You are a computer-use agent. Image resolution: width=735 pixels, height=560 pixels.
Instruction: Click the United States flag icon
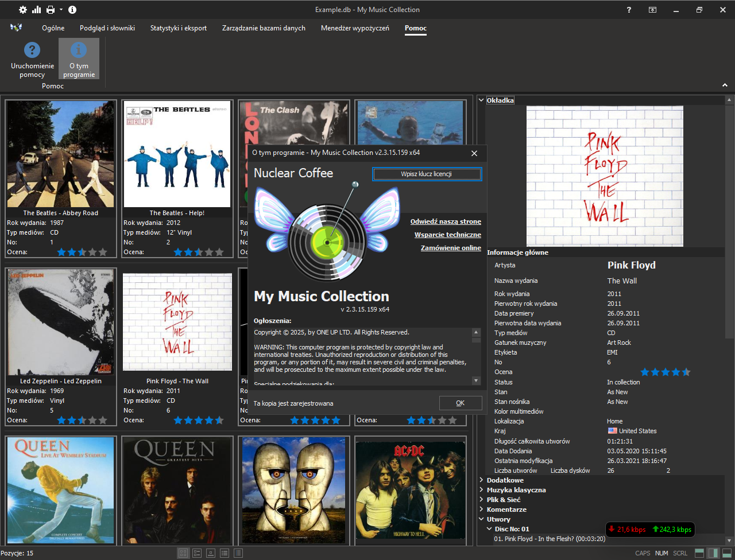tap(612, 431)
